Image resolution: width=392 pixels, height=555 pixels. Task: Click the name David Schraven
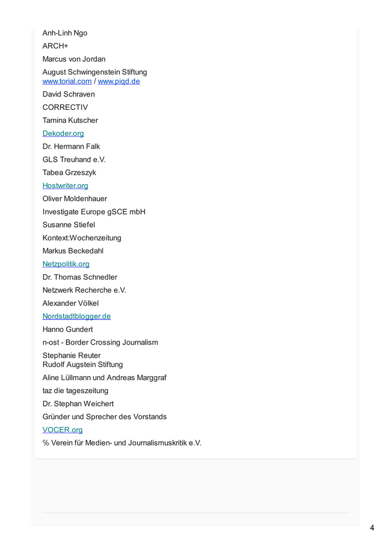[x=68, y=94]
